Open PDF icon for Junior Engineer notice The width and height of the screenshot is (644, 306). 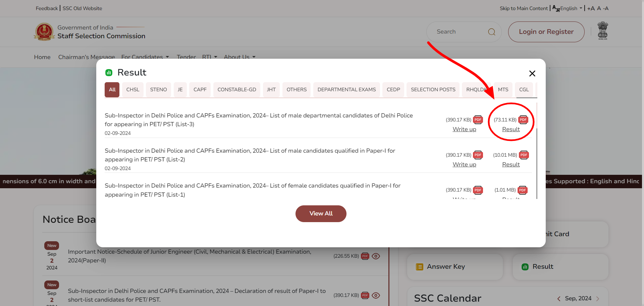[x=365, y=256]
